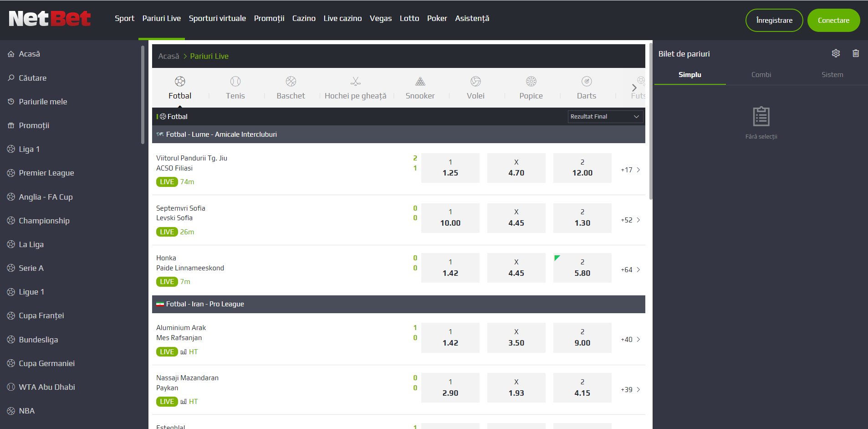Image resolution: width=868 pixels, height=429 pixels.
Task: Open the Asistență menu
Action: (472, 18)
